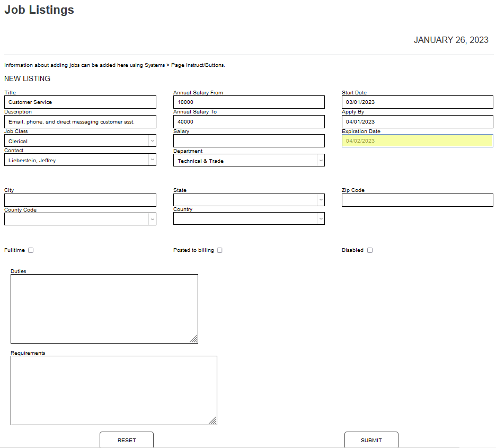
Task: Click the empty Salary field
Action: [x=249, y=140]
